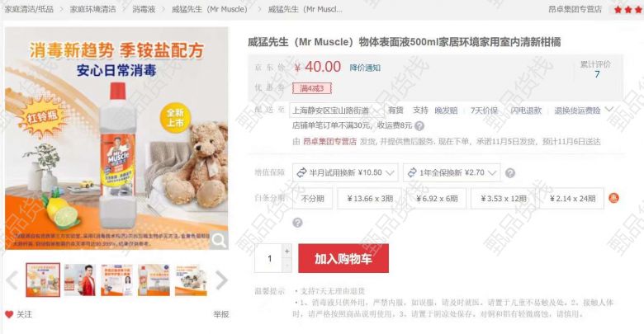This screenshot has width=644, height=334.
Task: Click the help icon beside shipping fee
Action: click(419, 126)
